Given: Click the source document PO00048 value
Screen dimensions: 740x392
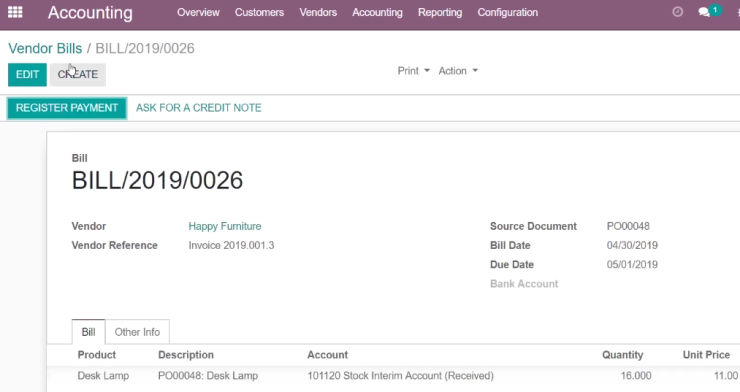Looking at the screenshot, I should [628, 226].
